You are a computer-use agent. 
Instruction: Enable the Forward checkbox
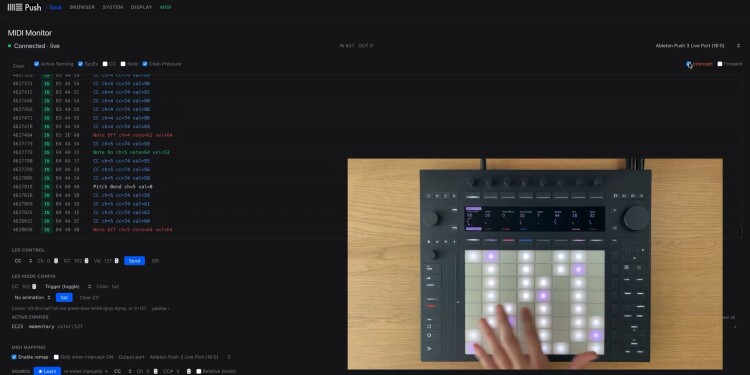coord(720,64)
